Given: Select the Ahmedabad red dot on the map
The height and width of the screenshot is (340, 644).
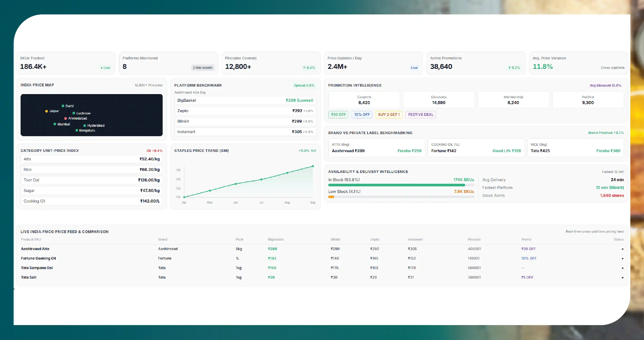Looking at the screenshot, I should [x=66, y=118].
